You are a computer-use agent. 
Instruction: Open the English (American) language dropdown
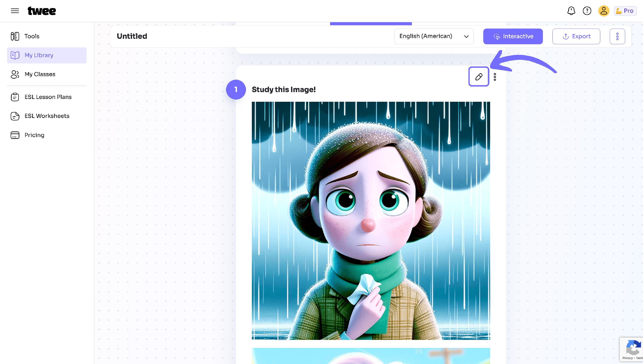pyautogui.click(x=434, y=36)
